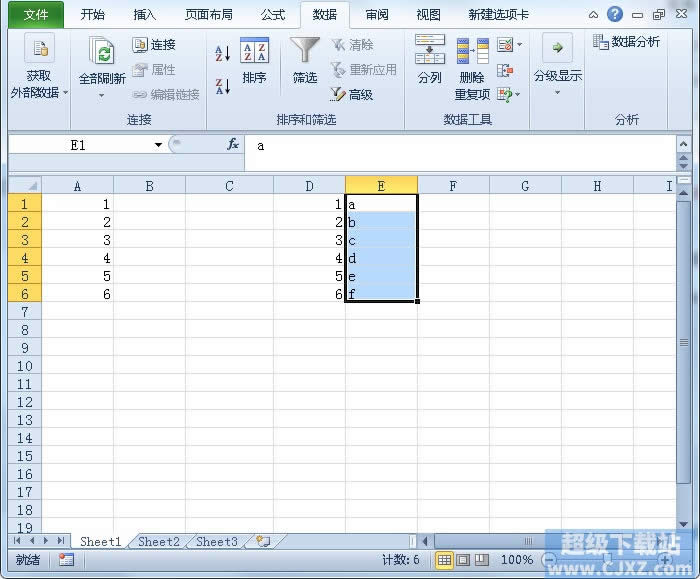Viewport: 700px width, 579px height.
Task: Click the 高级 advanced filter button
Action: 351,94
